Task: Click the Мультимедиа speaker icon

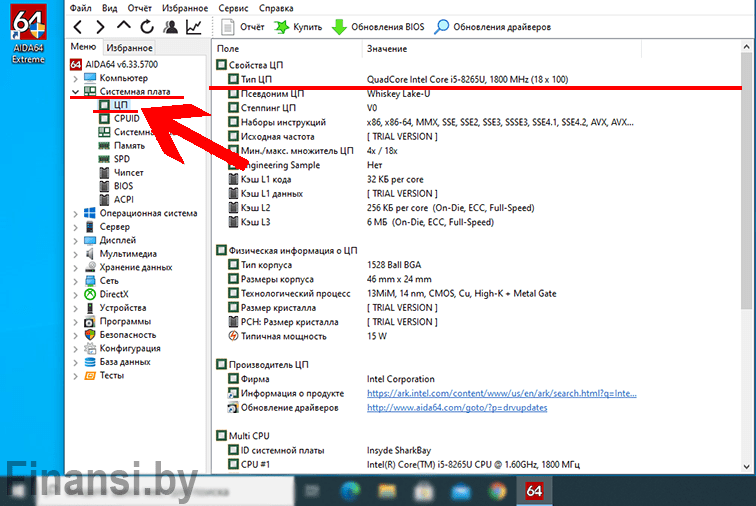Action: 90,253
